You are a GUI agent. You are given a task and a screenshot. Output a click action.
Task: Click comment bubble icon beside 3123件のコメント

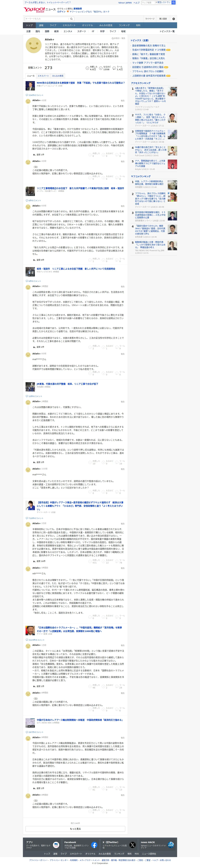(27, 640)
